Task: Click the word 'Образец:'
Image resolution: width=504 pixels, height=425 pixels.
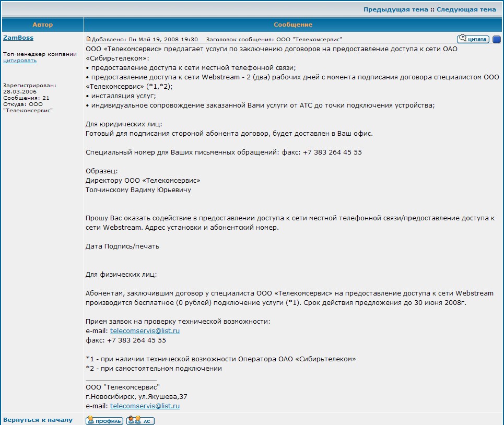Action: tap(101, 171)
